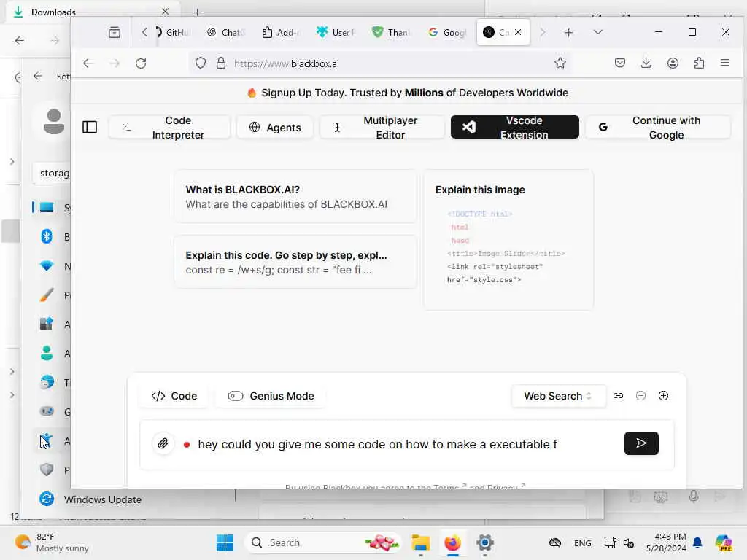Click the blackbox.ai URL address bar
The height and width of the screenshot is (560, 747).
pos(381,63)
